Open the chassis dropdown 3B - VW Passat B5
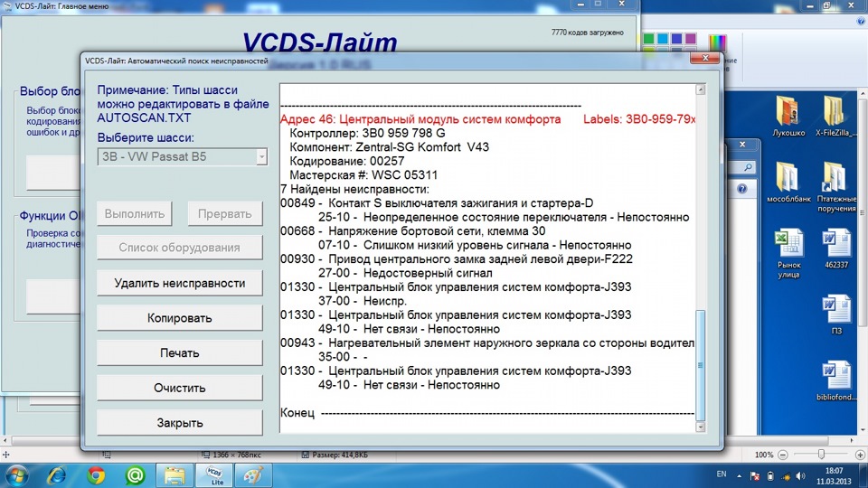Screen dimensions: 868x488 [182, 156]
